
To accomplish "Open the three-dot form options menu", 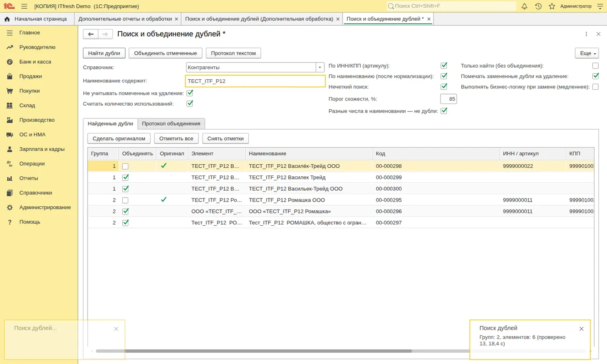I will point(586,34).
